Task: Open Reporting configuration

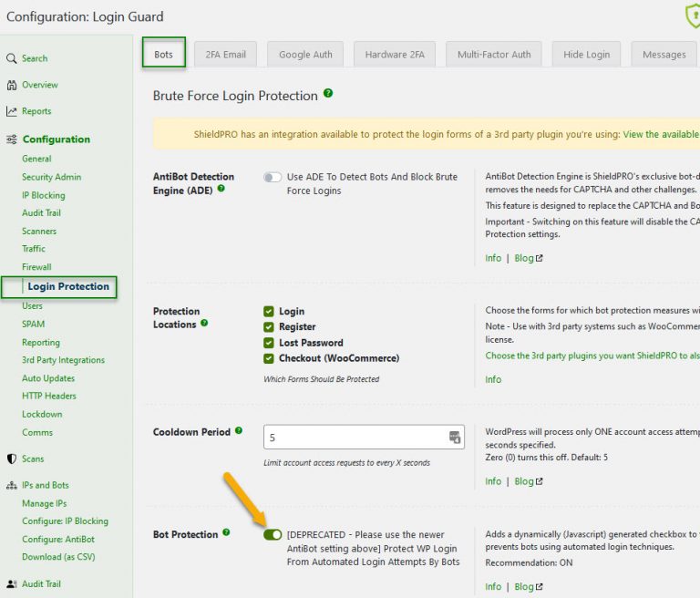Action: [x=41, y=343]
